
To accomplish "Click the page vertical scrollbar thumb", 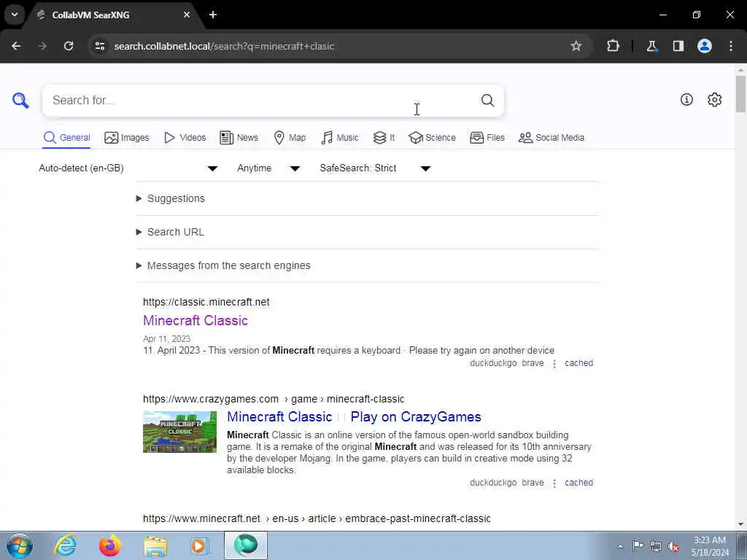I will 740,94.
